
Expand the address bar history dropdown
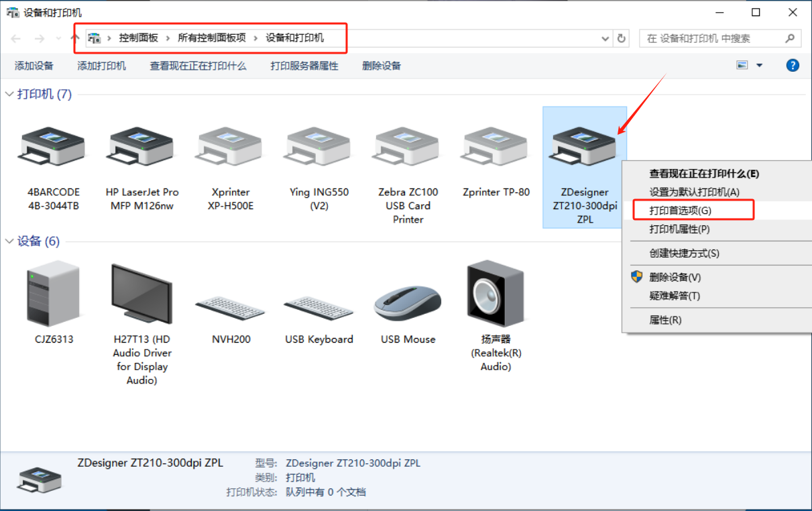tap(605, 38)
